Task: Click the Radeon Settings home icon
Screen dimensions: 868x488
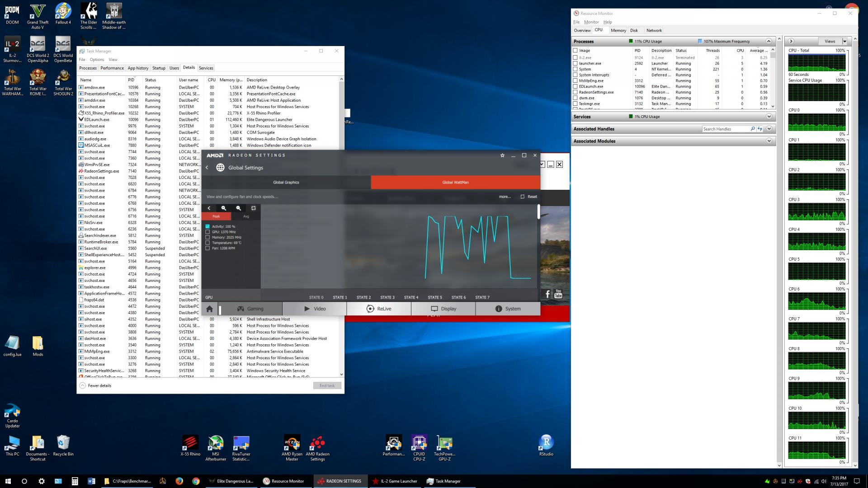Action: [209, 309]
